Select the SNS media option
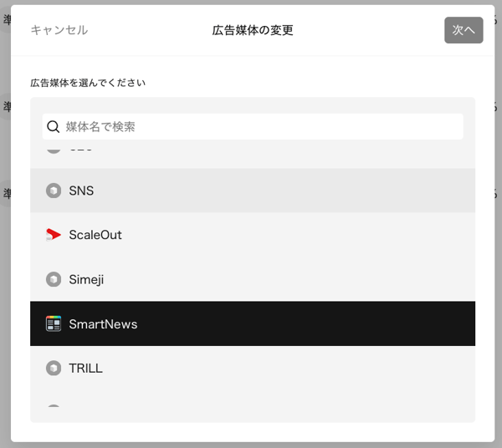The image size is (502, 448). click(253, 191)
